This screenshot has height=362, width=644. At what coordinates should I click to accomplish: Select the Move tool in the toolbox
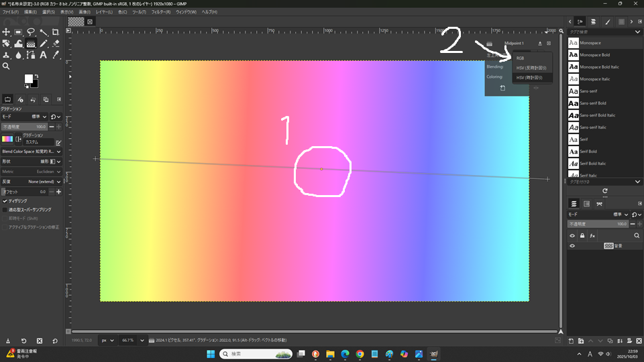[x=6, y=32]
